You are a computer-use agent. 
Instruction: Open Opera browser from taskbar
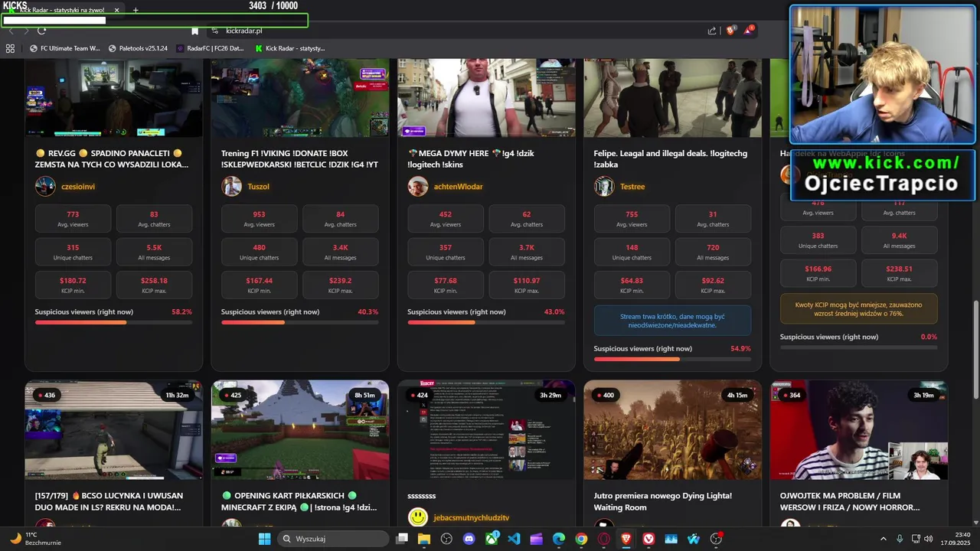(x=604, y=539)
